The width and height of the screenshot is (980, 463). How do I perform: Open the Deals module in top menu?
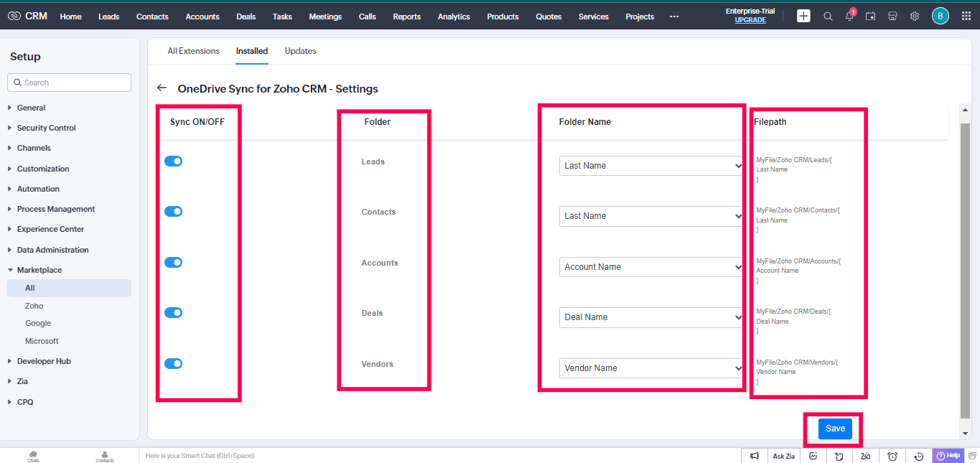coord(246,17)
